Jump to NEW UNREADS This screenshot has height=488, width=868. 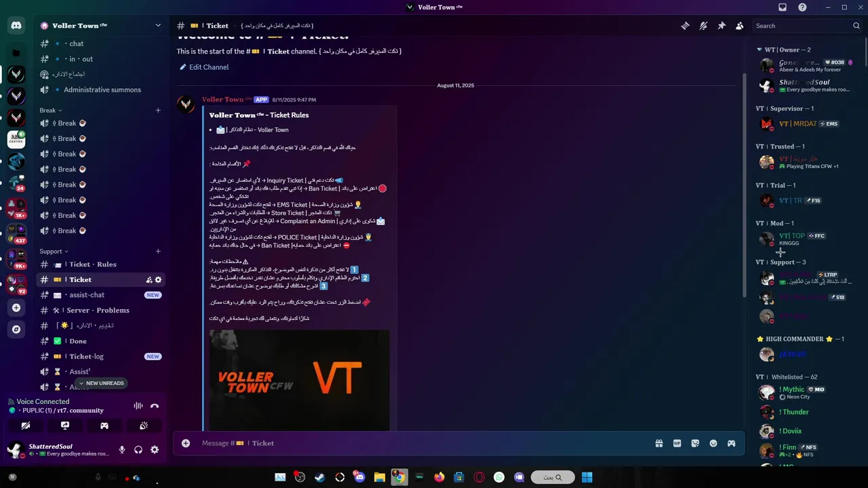pyautogui.click(x=101, y=383)
